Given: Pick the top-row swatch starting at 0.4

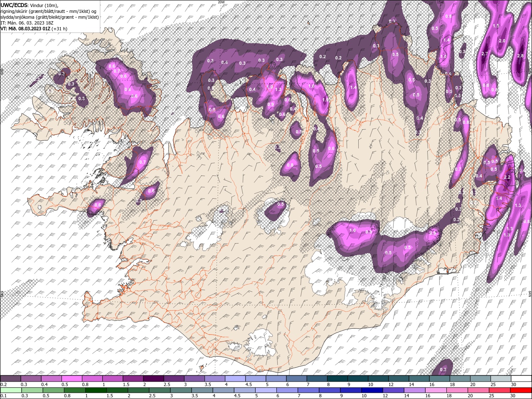Looking at the screenshot, I should (51, 379).
